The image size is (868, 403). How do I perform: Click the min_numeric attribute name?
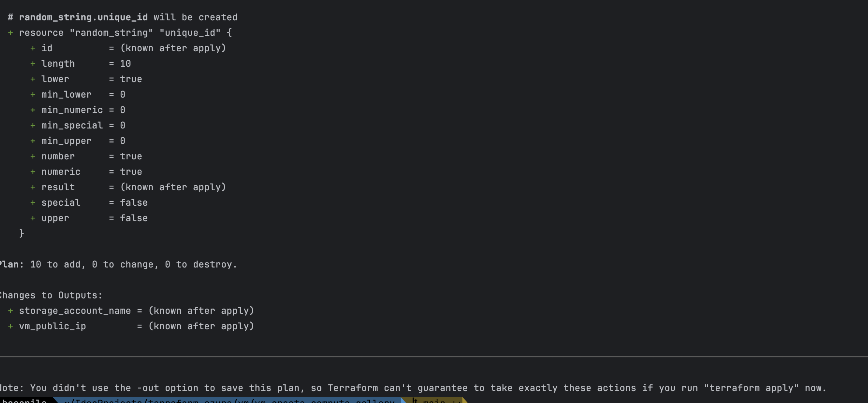(x=72, y=110)
